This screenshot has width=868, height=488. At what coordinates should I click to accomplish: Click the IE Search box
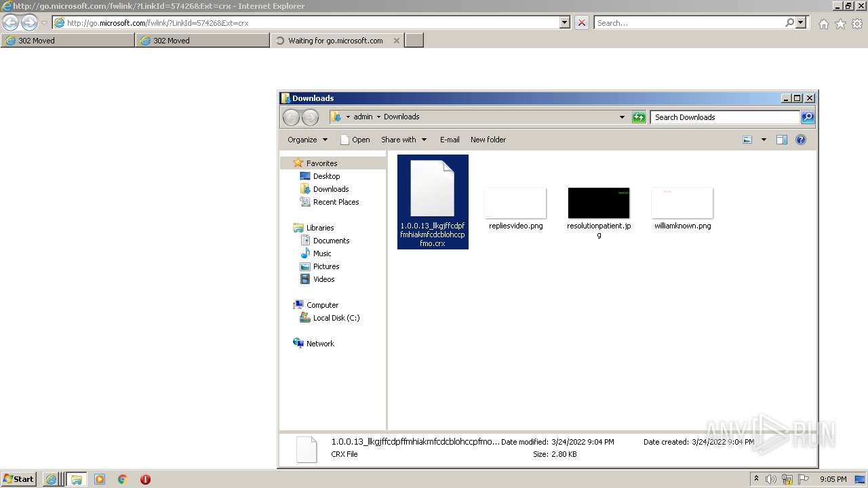[689, 23]
